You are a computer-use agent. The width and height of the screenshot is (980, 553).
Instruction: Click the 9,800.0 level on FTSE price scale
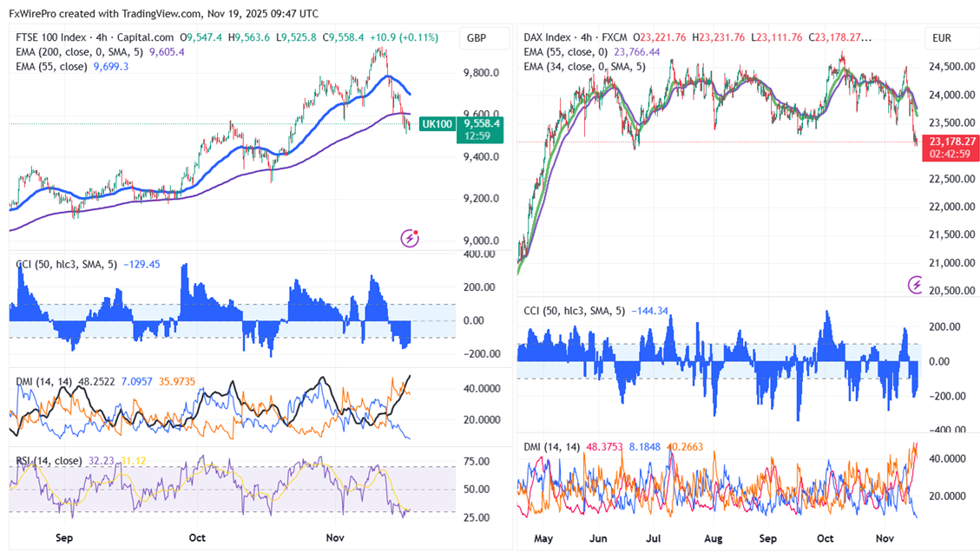pyautogui.click(x=481, y=73)
